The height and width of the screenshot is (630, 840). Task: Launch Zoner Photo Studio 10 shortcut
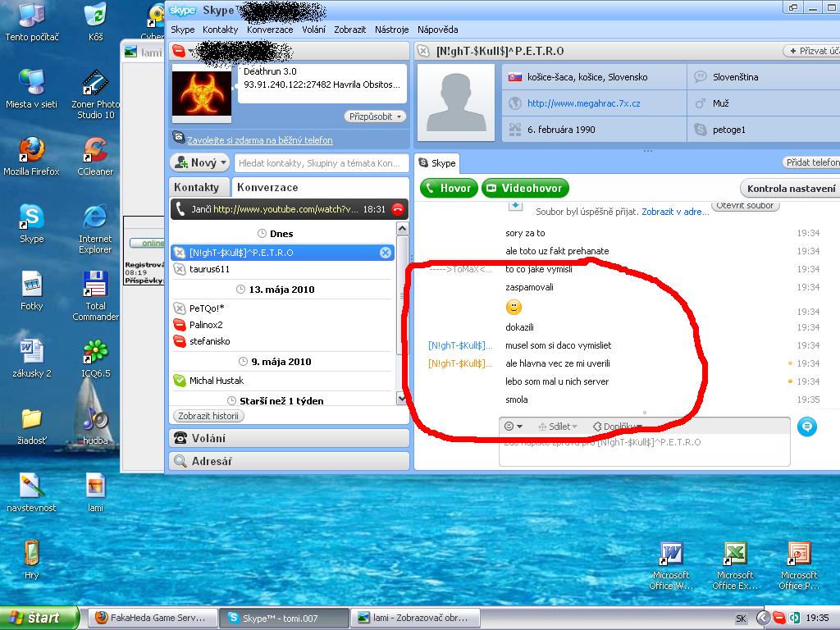click(95, 94)
